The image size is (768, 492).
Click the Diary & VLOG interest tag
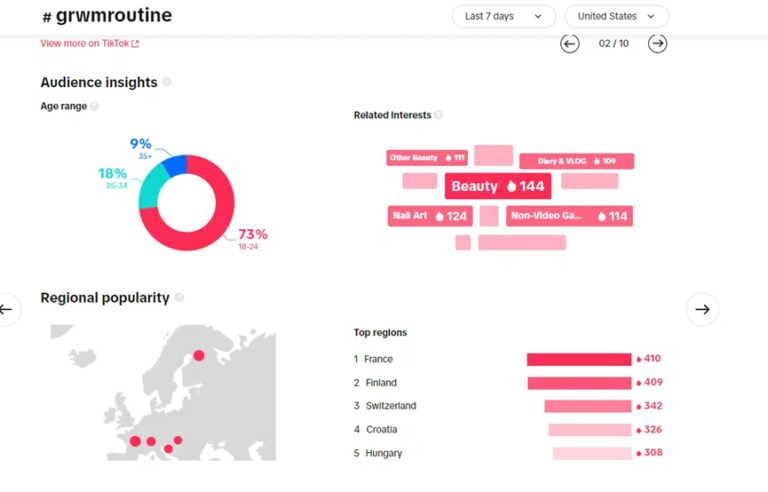[x=576, y=161]
